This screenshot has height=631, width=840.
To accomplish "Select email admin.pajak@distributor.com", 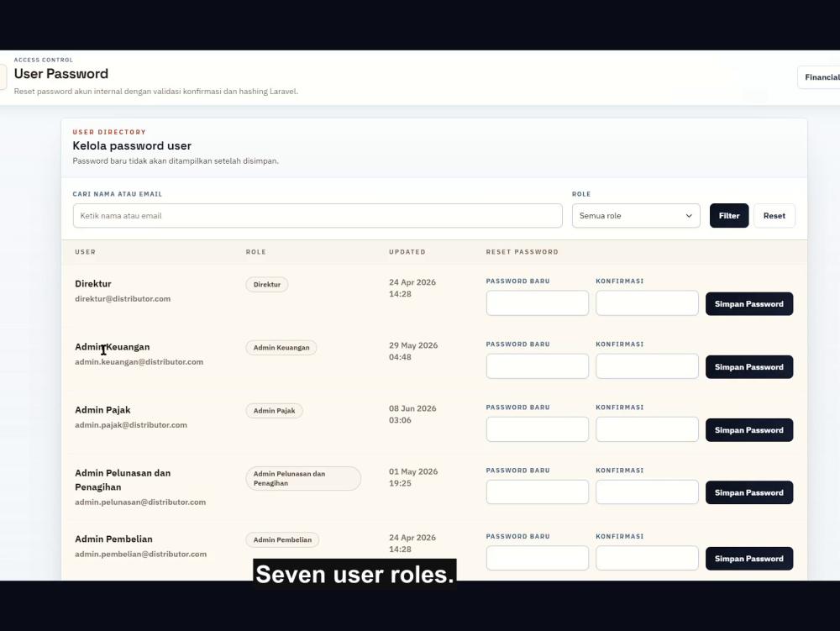I will pos(131,425).
